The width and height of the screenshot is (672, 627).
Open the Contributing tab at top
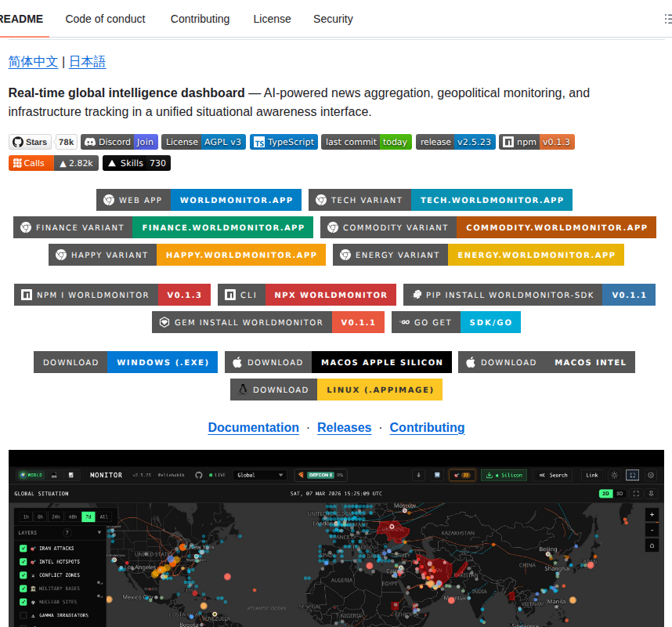200,19
